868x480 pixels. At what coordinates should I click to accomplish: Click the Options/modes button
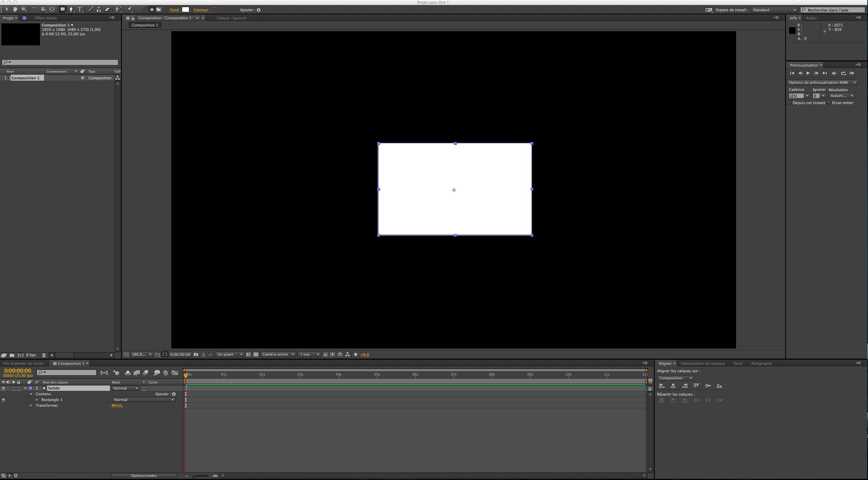(144, 476)
